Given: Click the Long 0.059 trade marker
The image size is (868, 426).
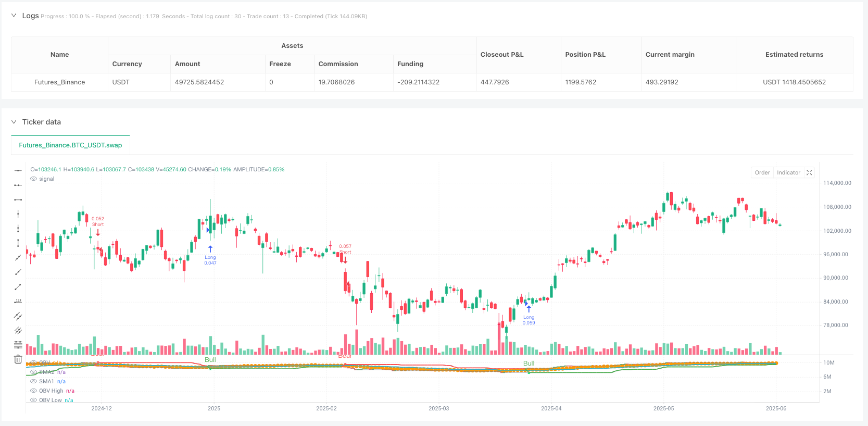Looking at the screenshot, I should click(529, 309).
